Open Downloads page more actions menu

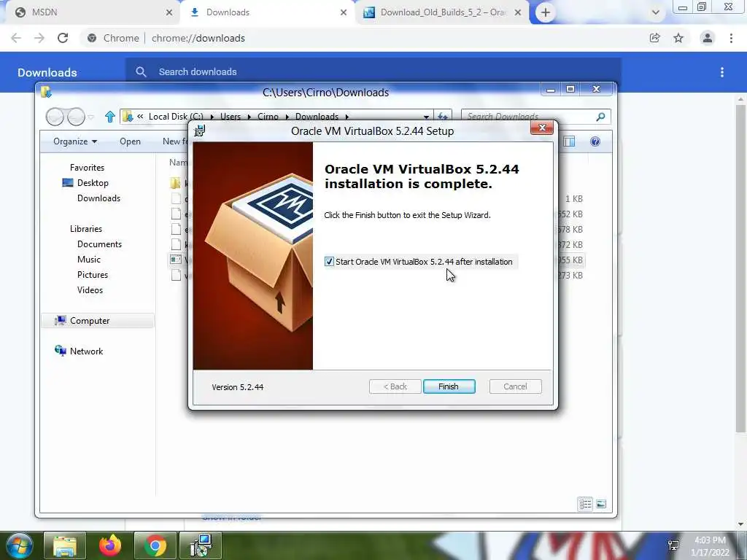click(x=722, y=72)
